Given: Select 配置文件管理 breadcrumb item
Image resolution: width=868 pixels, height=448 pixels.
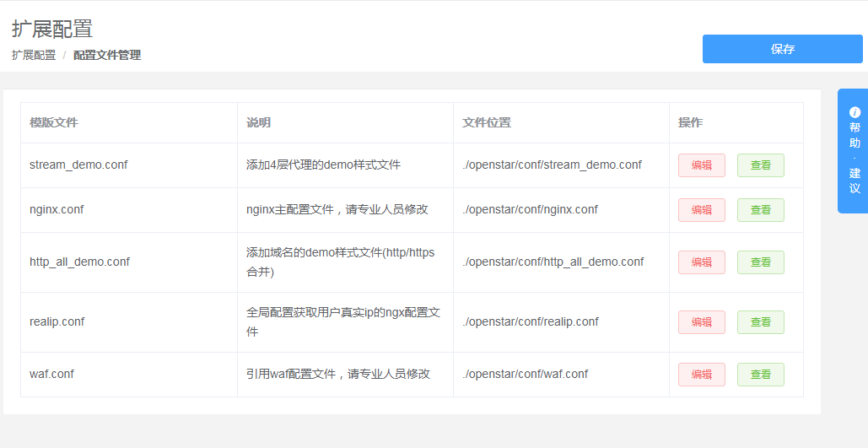Looking at the screenshot, I should (107, 55).
